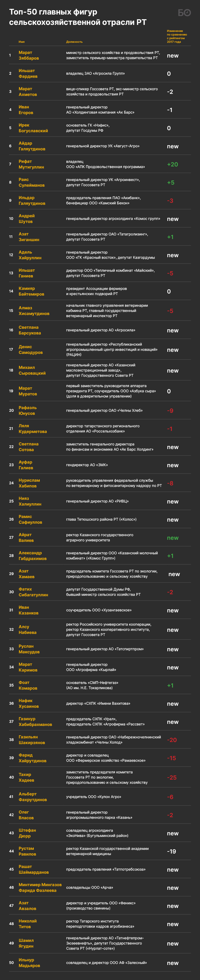The image size is (200, 980).
Task: Open the entry for Ирек Богуславский
Action: click(33, 128)
